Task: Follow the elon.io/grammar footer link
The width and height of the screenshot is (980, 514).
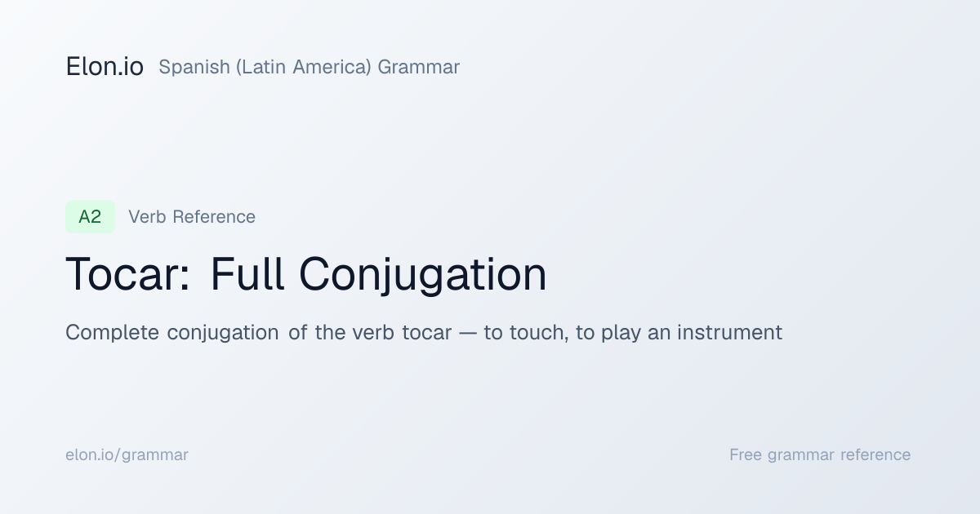Action: (x=127, y=455)
